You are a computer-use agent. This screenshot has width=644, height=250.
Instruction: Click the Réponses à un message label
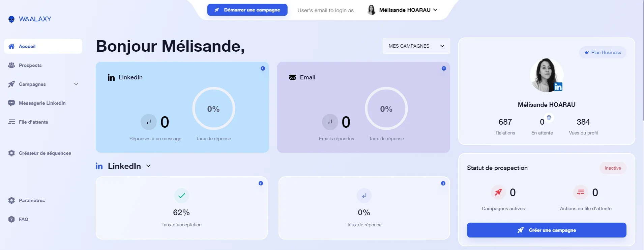click(x=155, y=139)
